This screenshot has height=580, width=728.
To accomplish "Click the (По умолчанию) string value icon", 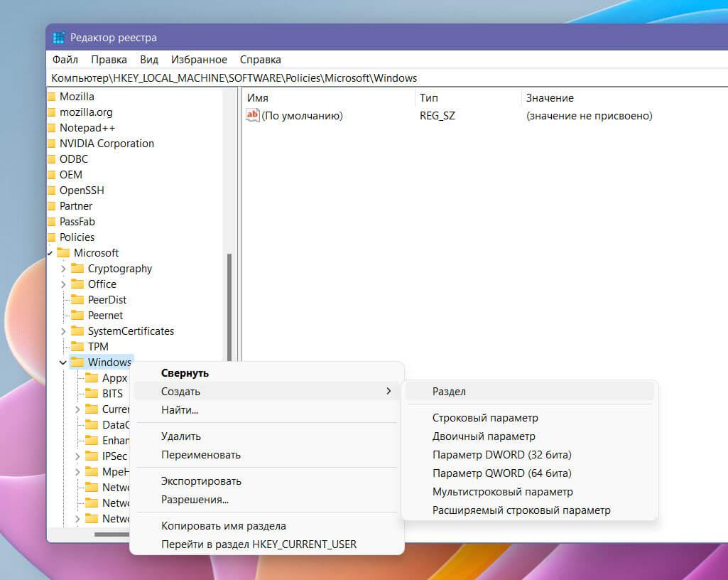I will tap(252, 115).
